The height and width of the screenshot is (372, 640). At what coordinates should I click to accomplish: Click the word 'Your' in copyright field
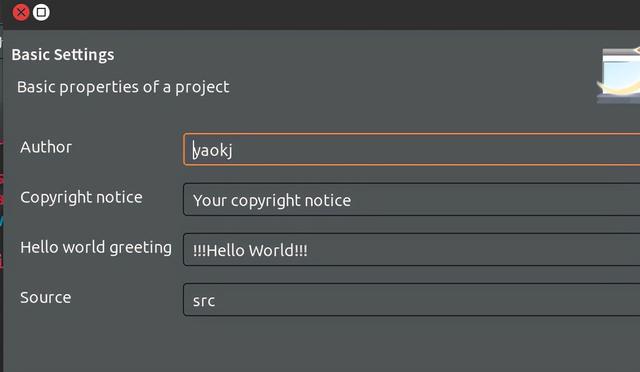click(x=210, y=200)
